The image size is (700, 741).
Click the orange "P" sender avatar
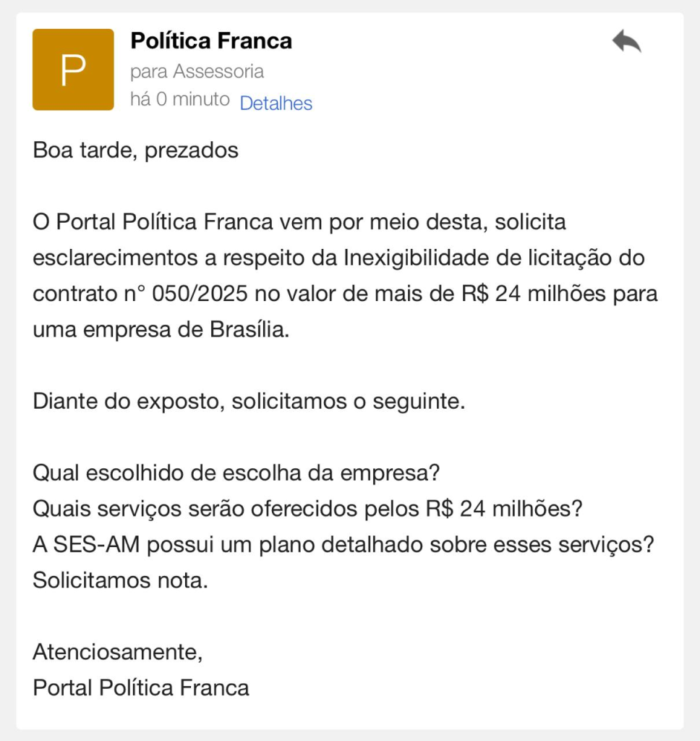click(x=73, y=69)
